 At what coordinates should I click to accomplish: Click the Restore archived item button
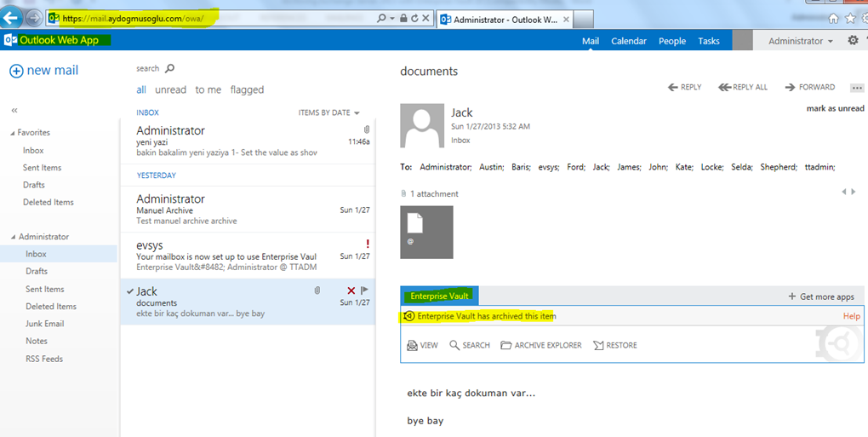point(615,345)
